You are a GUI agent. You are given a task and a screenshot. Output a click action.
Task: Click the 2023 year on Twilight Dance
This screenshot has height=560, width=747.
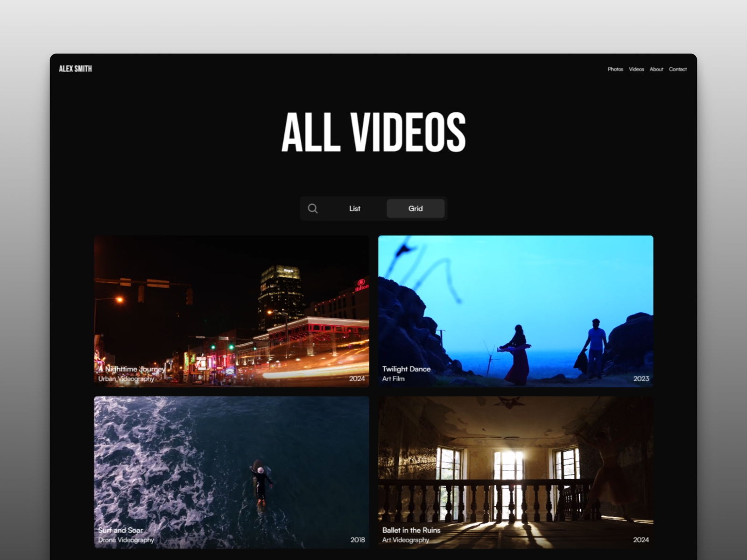(641, 379)
